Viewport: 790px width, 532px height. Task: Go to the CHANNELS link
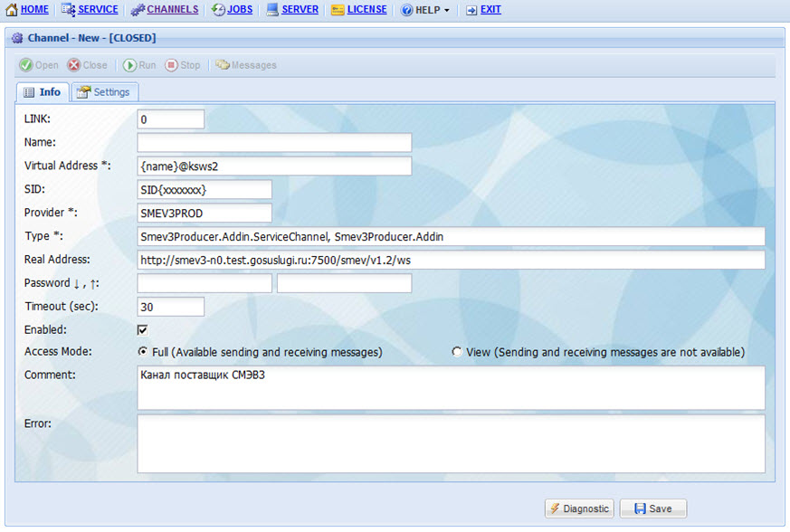click(x=173, y=10)
